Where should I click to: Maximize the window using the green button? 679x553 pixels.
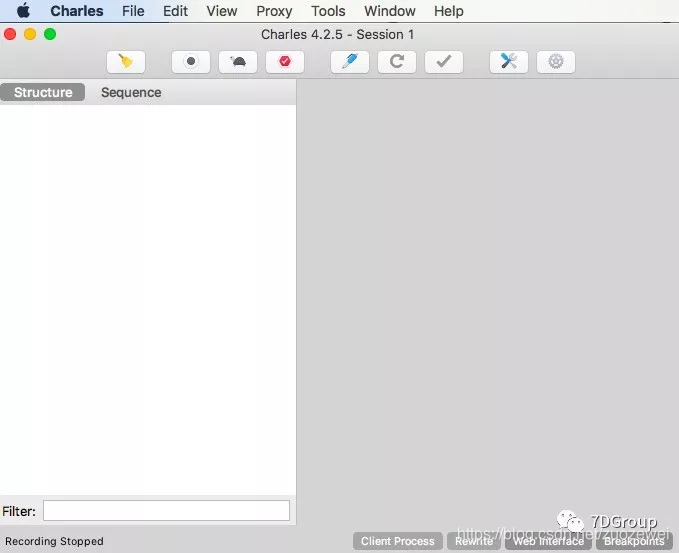pos(50,34)
